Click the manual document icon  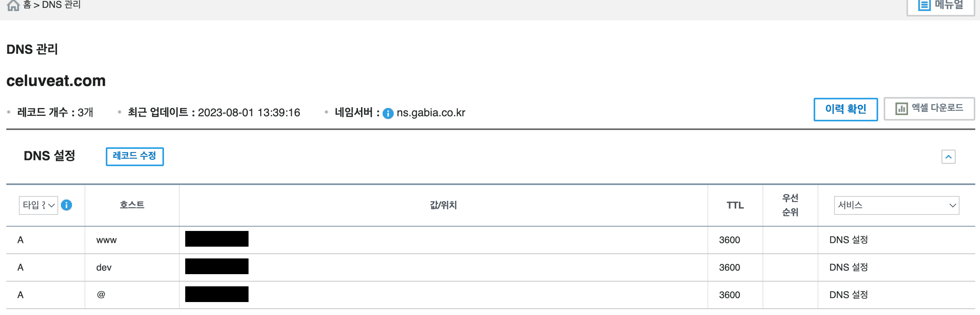click(924, 5)
